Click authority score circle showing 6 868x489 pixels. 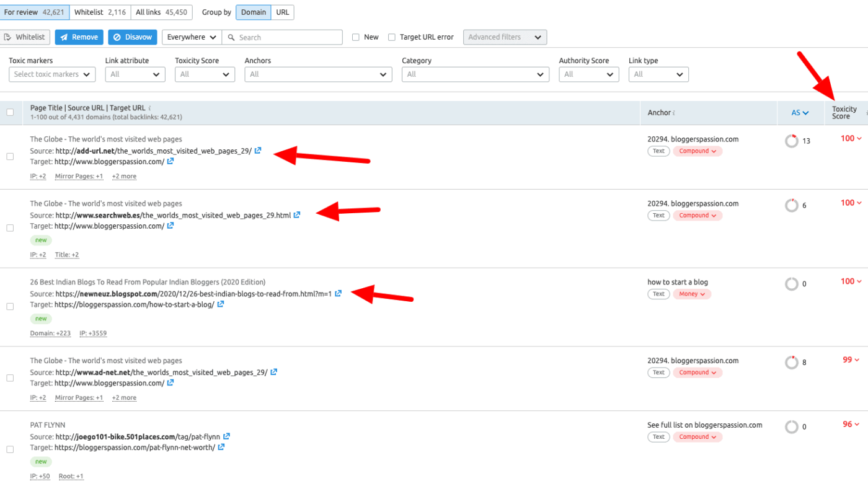point(792,205)
